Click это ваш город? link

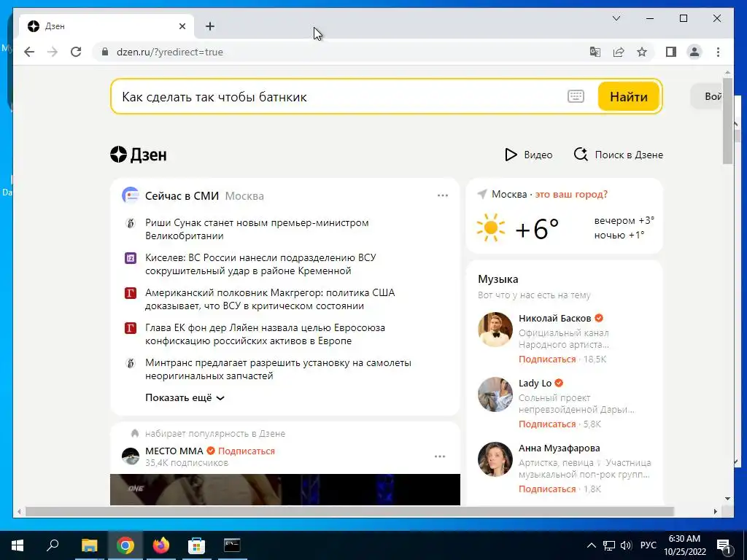[x=571, y=194]
